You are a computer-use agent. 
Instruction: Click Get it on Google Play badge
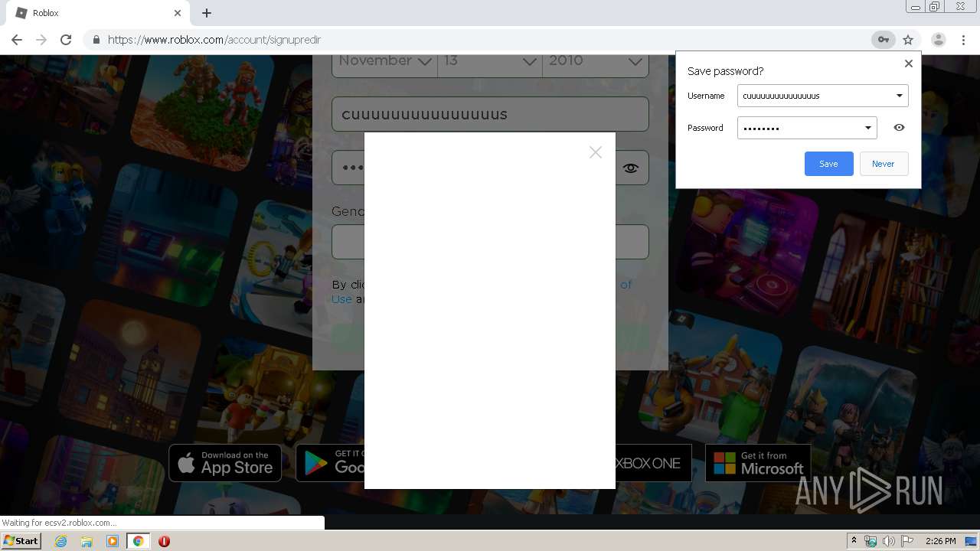(x=330, y=463)
